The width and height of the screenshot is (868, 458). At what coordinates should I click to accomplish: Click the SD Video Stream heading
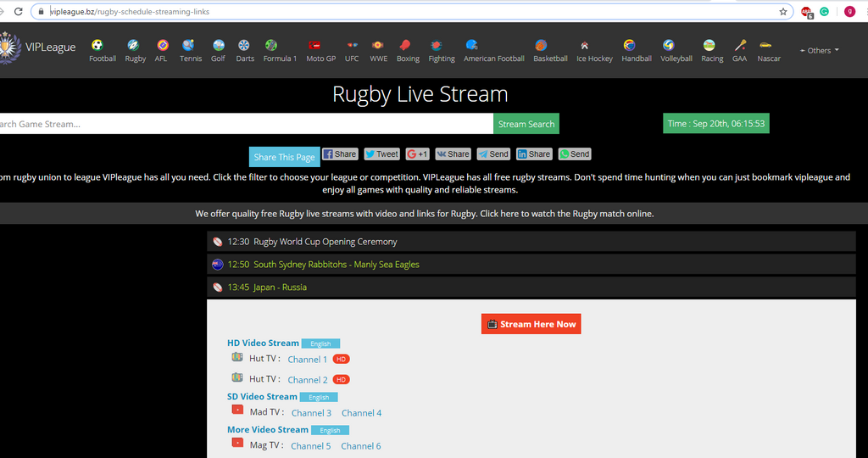[x=262, y=397]
